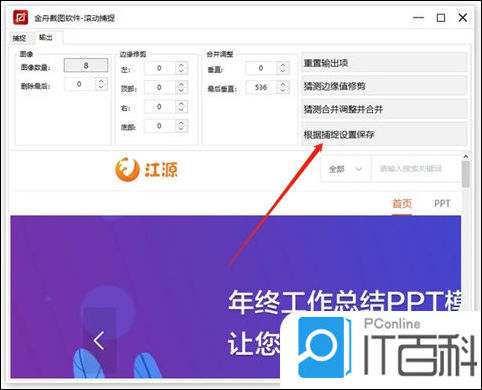Minimize the capture window
Viewport: 482px width, 390px height.
(x=418, y=17)
